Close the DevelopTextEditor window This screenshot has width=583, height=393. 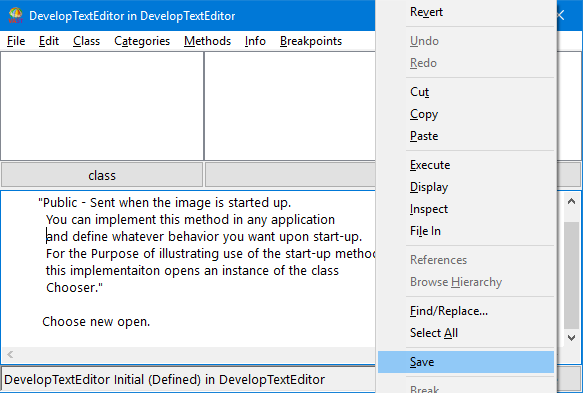coord(561,15)
